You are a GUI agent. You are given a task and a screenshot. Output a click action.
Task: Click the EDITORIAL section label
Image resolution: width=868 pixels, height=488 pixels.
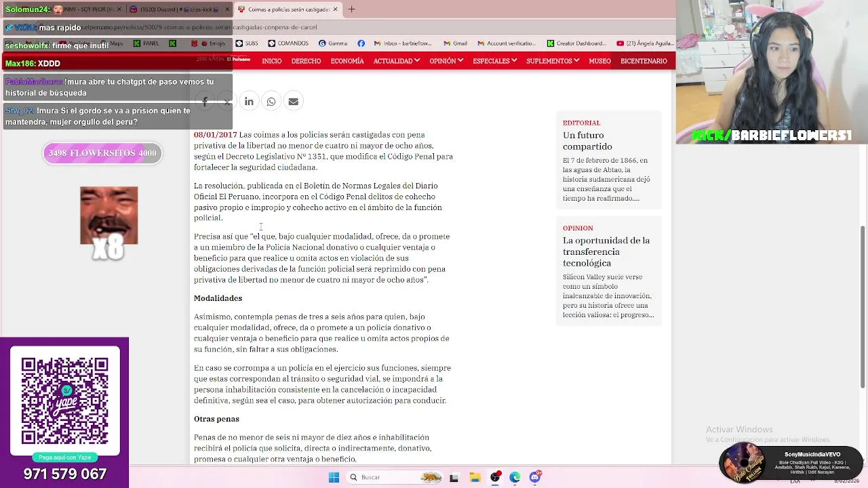[581, 123]
